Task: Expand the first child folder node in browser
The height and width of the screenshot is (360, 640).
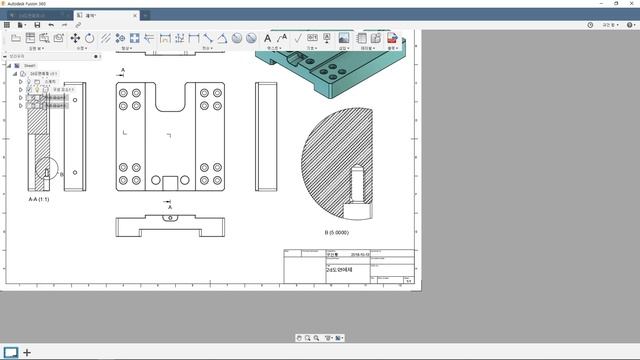Action: 21,82
